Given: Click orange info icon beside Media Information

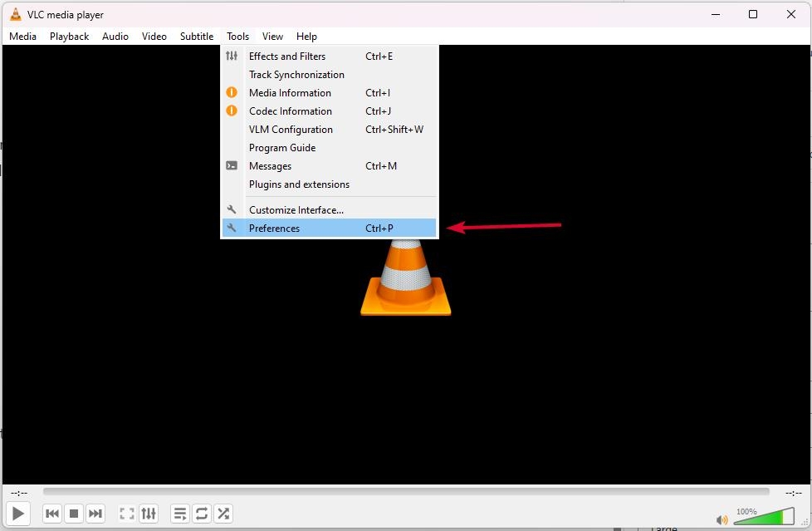Looking at the screenshot, I should click(232, 92).
